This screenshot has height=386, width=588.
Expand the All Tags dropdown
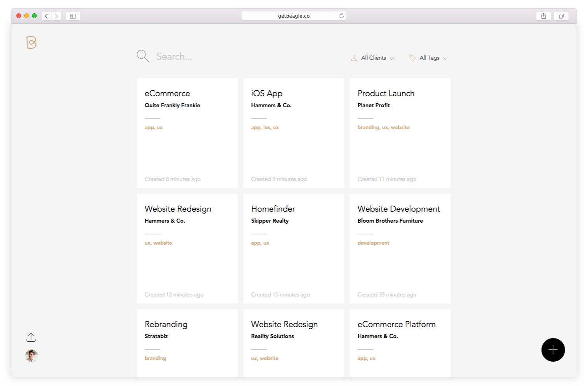coord(429,58)
